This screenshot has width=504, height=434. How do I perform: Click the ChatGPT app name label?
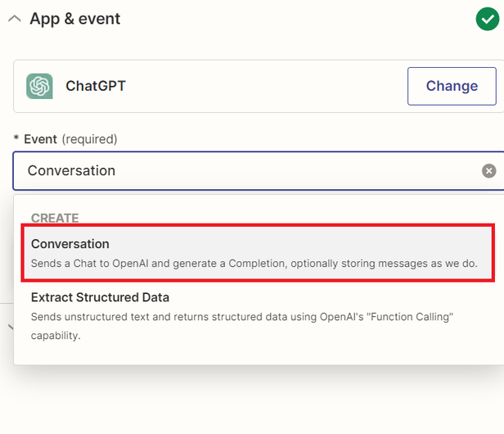[x=96, y=86]
